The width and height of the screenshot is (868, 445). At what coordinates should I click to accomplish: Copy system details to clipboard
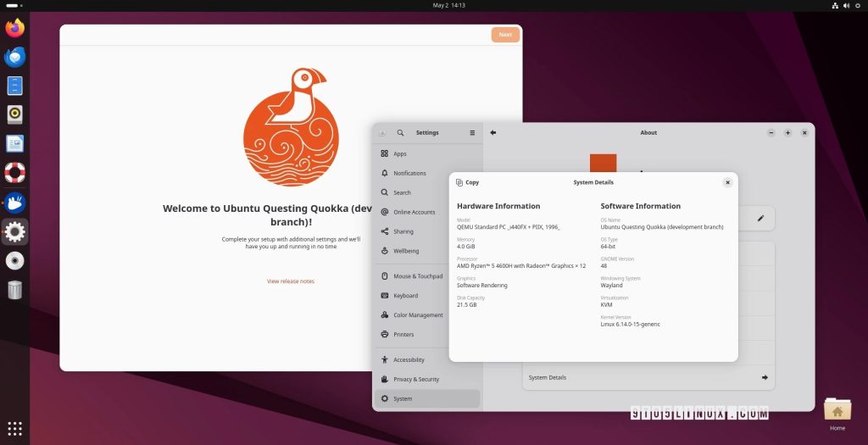tap(467, 182)
